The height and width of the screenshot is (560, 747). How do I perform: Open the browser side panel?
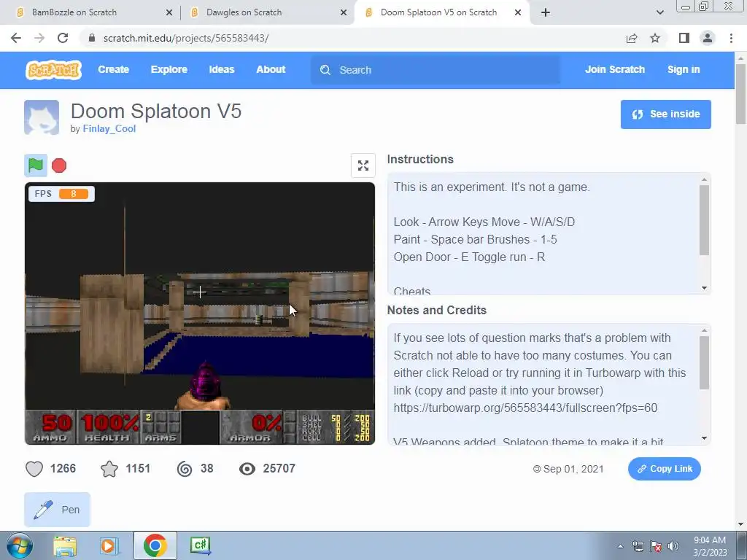(x=684, y=38)
